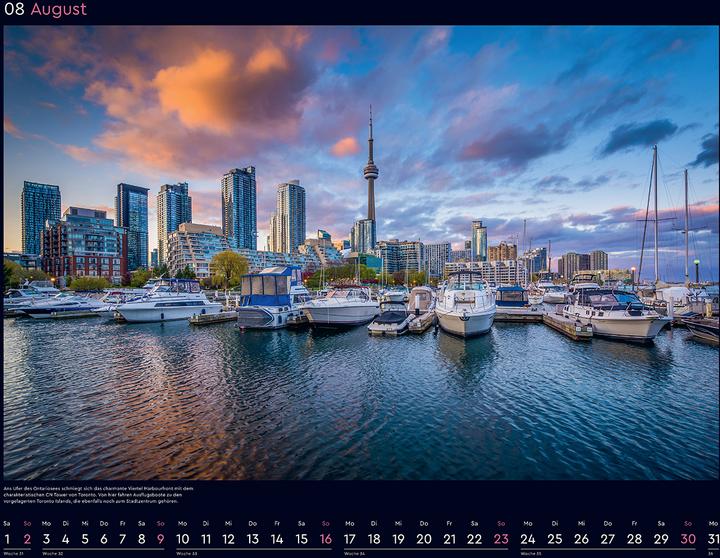The width and height of the screenshot is (720, 558).
Task: Select date 5 in the calendar
Action: [84, 539]
